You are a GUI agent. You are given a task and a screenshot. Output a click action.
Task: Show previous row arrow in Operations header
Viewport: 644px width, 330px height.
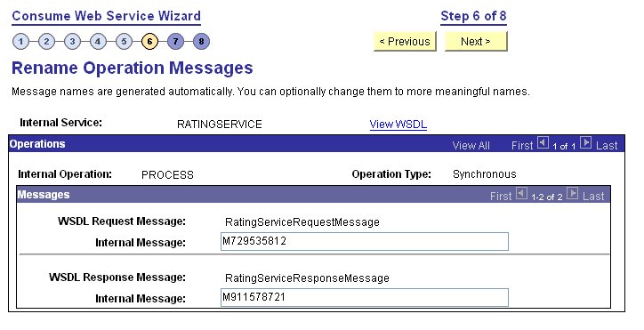point(543,143)
